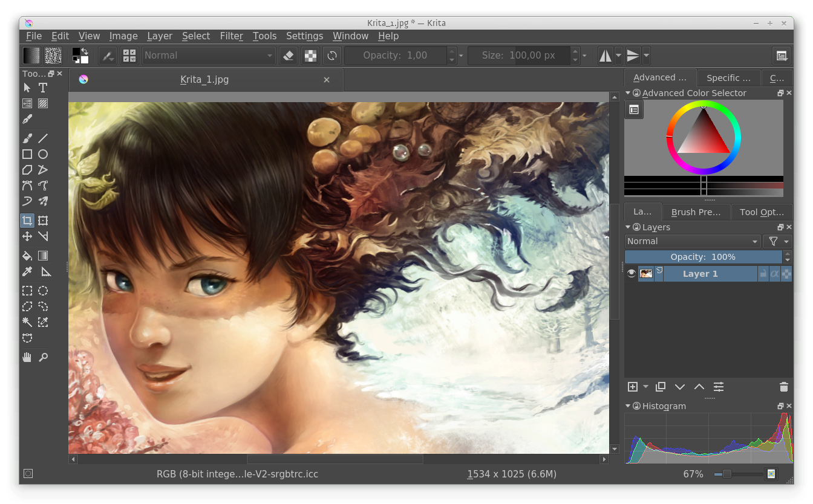Toggle alpha lock on Layer 1

(x=775, y=273)
